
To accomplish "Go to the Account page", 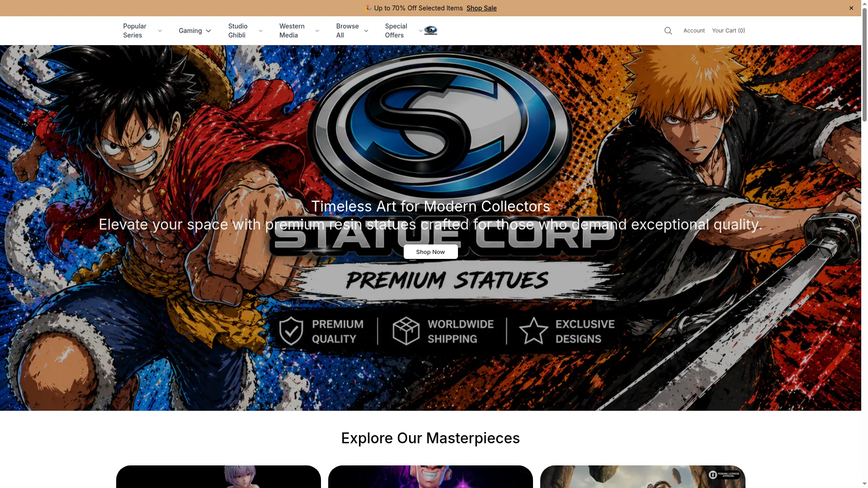I will [x=694, y=31].
